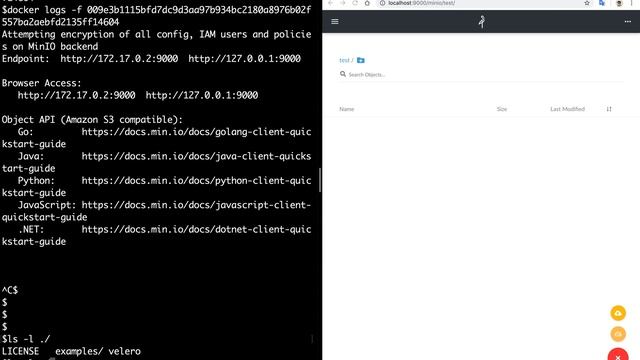Click 'LICENSE' in the terminal listing
640x360 pixels.
coord(20,351)
